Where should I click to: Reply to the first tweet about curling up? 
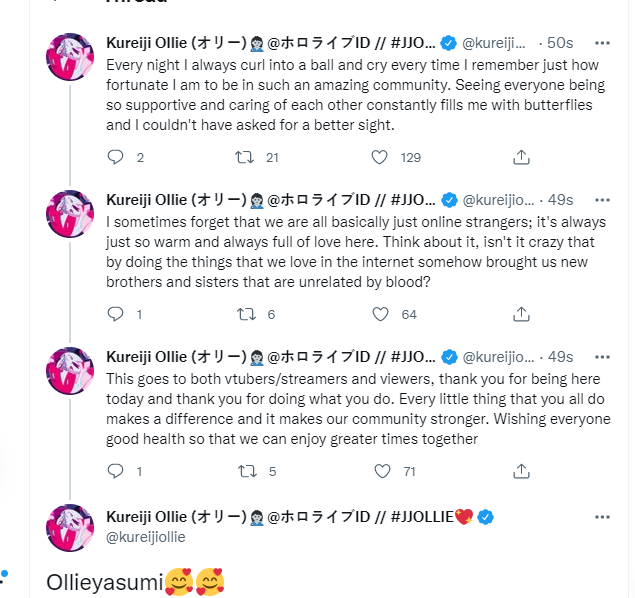(x=115, y=157)
